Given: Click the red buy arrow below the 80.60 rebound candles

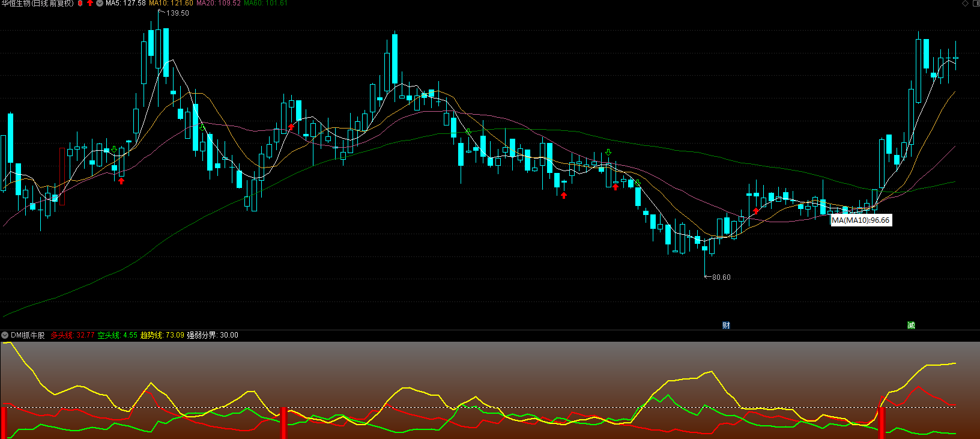Looking at the screenshot, I should click(x=756, y=211).
